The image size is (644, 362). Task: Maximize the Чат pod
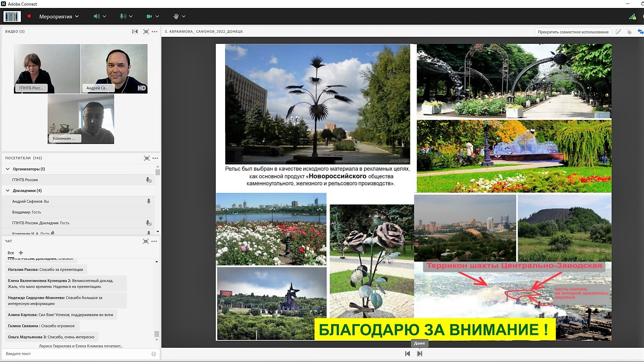click(x=146, y=241)
